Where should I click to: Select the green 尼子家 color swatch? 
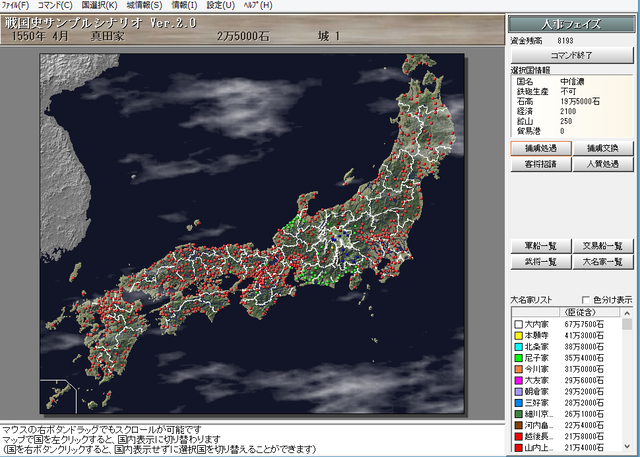coord(518,358)
